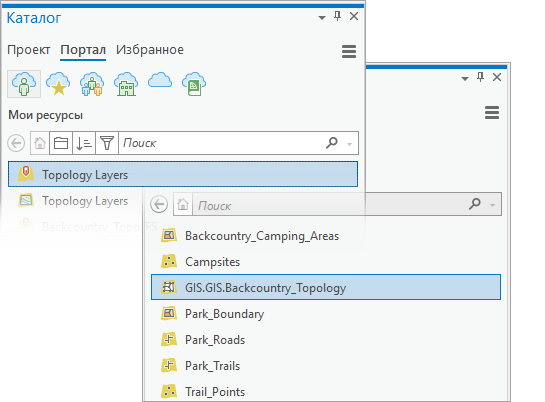Viewport: 545px width, 402px height.
Task: Expand the search dropdown in the second pane
Action: click(x=492, y=205)
